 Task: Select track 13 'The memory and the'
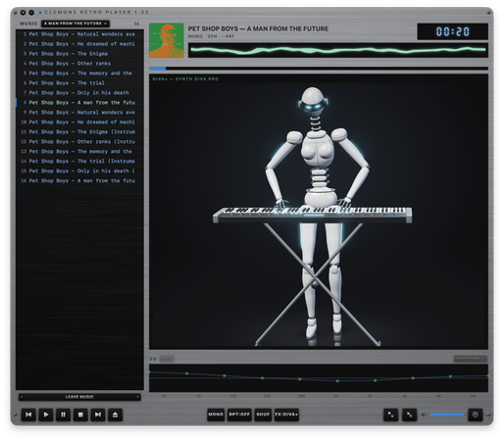tap(79, 152)
